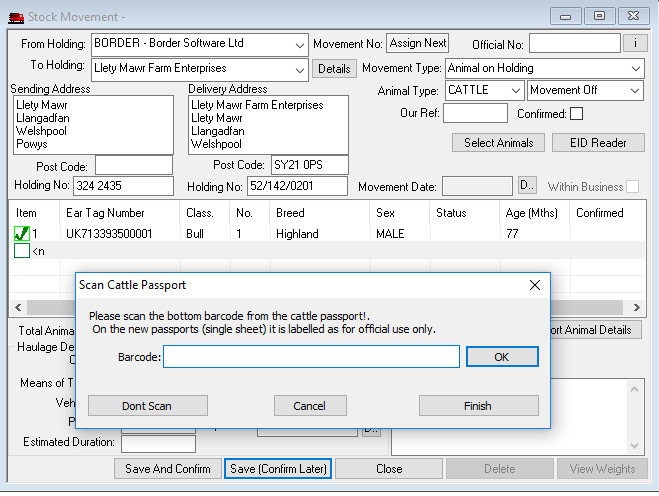Viewport: 659px width, 496px height.
Task: Click the Barcode input field
Action: tap(311, 357)
